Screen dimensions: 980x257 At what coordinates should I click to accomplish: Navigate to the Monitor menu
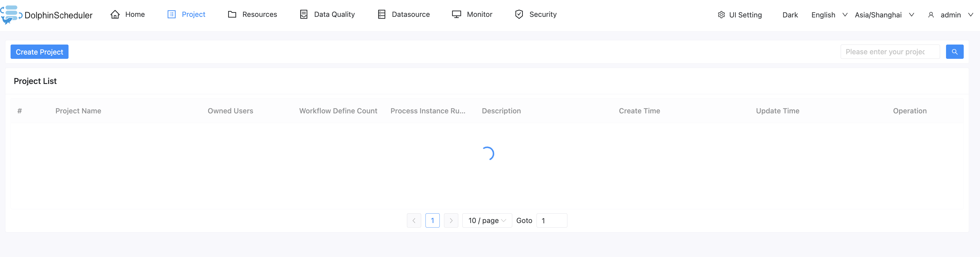(x=479, y=14)
